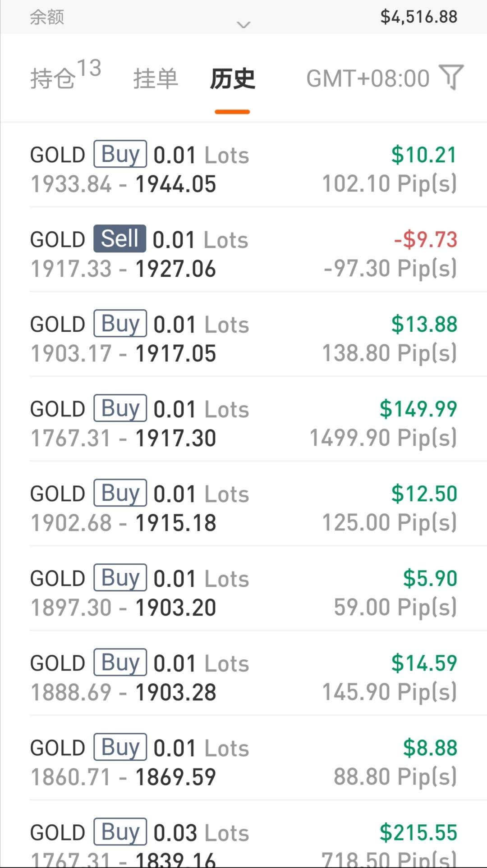Viewport: 487px width, 868px height.
Task: Expand the balance summary chevron
Action: coord(243,24)
